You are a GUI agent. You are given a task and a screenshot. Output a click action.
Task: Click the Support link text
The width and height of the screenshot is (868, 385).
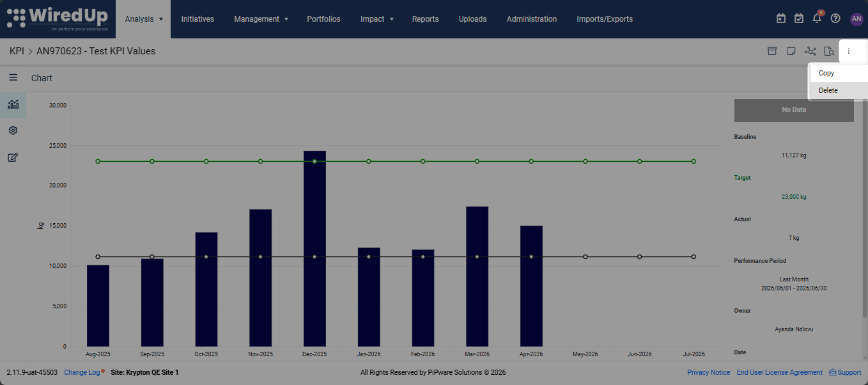tap(849, 372)
